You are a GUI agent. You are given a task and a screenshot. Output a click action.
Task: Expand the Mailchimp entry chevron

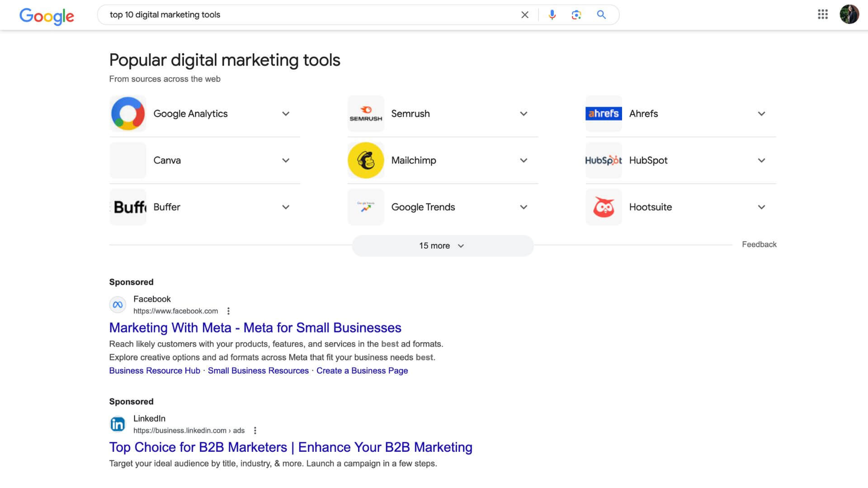[524, 160]
